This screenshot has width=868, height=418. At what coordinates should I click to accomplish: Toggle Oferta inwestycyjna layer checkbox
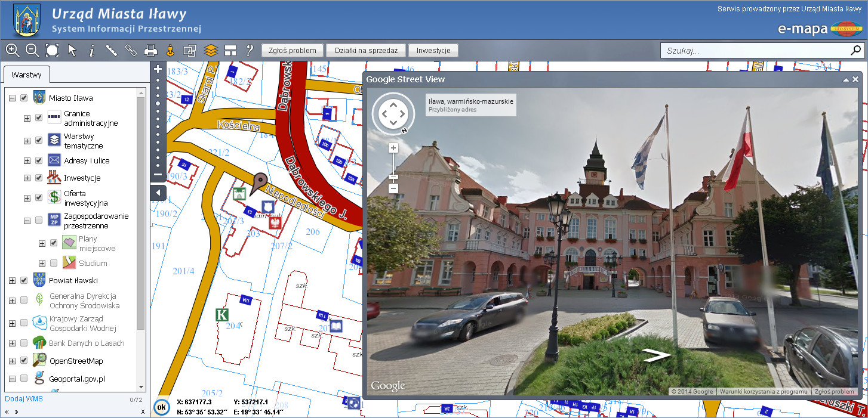[39, 198]
